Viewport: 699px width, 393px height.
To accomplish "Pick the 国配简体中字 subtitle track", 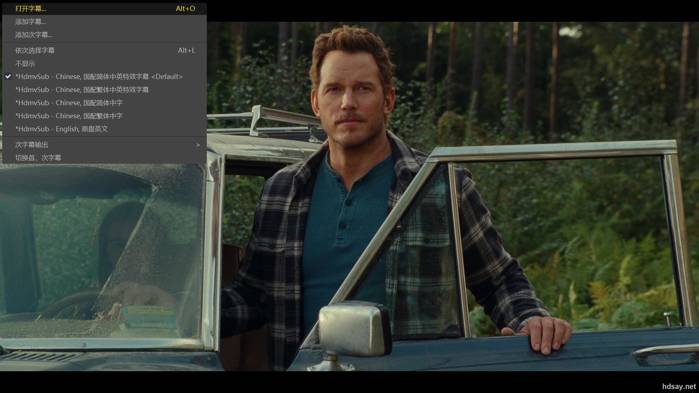I will tap(104, 102).
